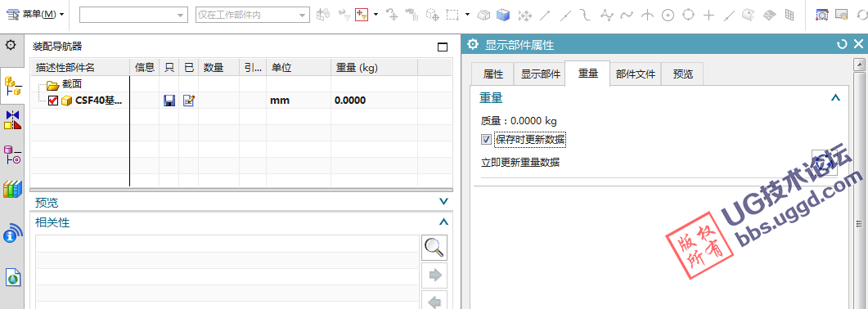
Task: Click the 重量 (kg) column header
Action: tap(374, 68)
